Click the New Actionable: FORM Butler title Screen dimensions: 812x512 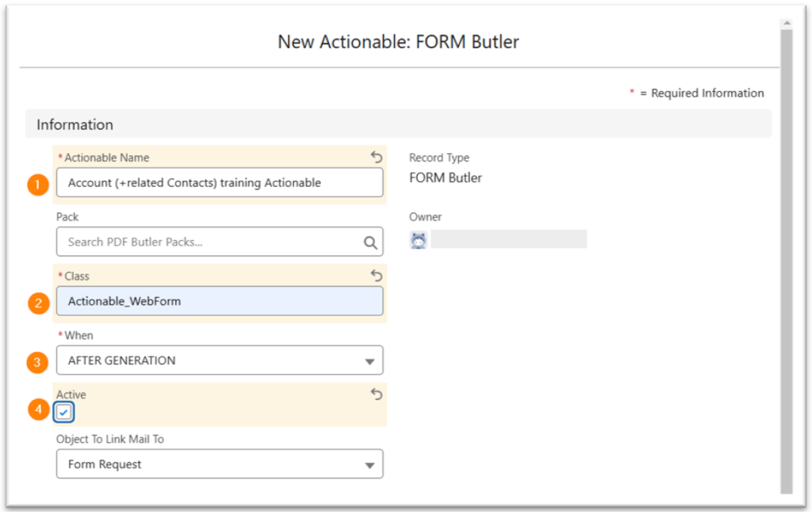click(x=398, y=42)
